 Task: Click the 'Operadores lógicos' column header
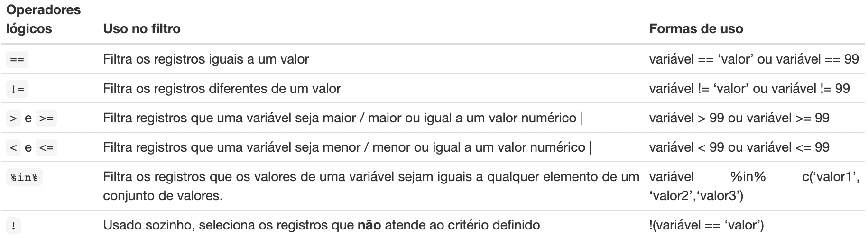(43, 19)
